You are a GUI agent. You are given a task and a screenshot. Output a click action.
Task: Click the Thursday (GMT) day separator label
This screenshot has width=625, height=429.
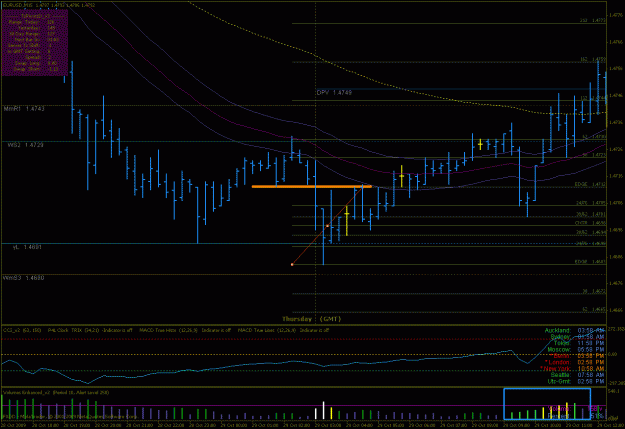click(311, 319)
